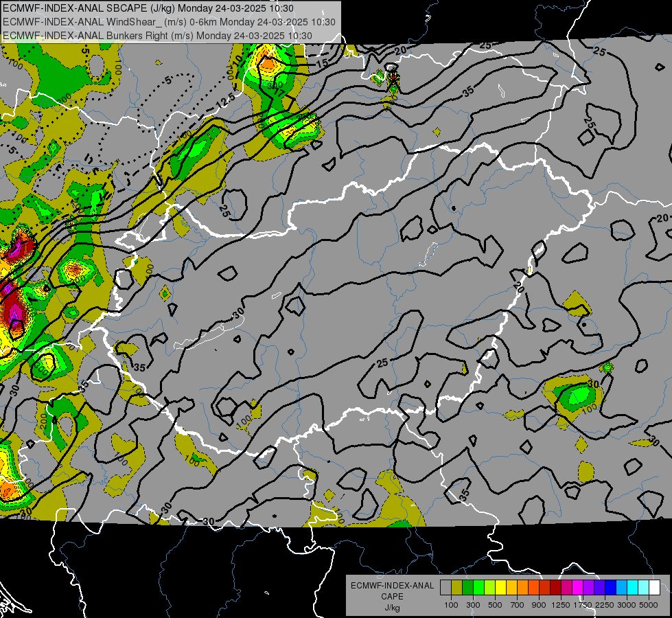Click the 12.5 contour label

pyautogui.click(x=225, y=101)
